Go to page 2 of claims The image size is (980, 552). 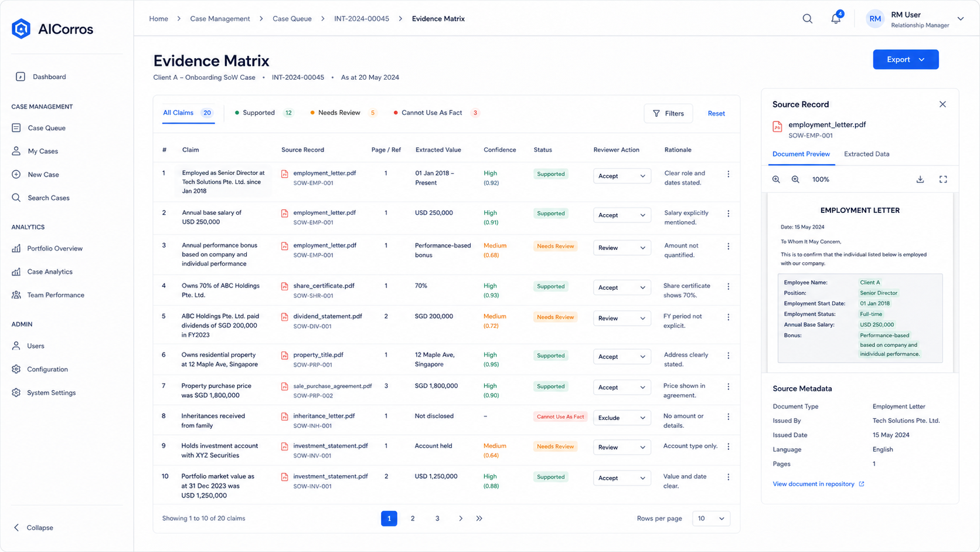[x=413, y=519]
